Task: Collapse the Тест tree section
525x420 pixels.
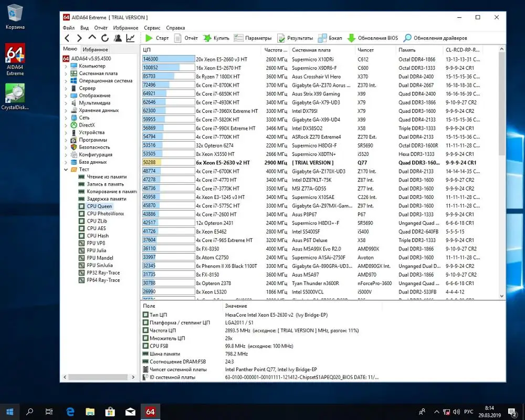Action: 66,170
